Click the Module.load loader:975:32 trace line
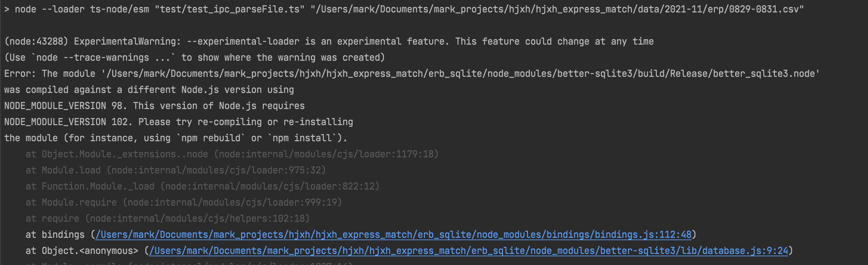868x265 pixels. (x=176, y=170)
